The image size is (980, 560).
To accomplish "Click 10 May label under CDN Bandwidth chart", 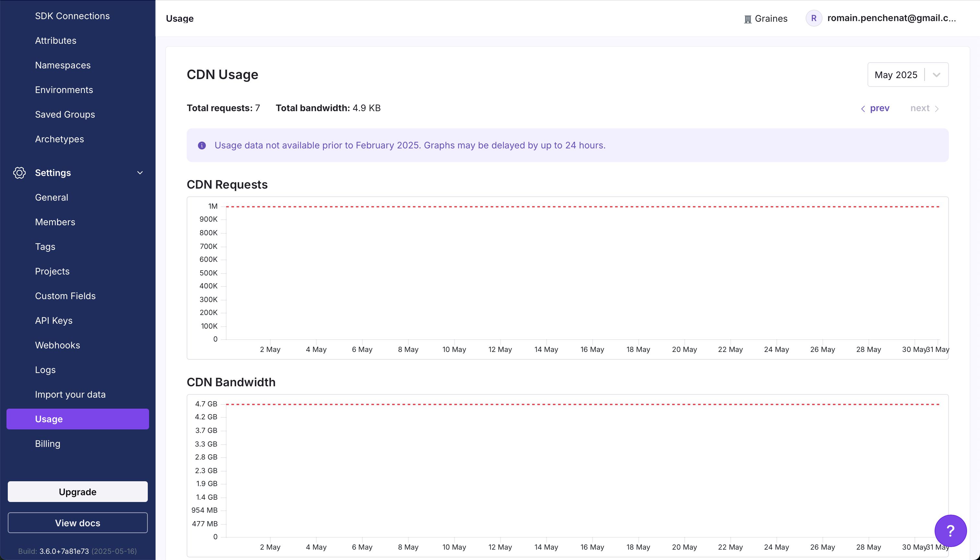I will tap(454, 547).
